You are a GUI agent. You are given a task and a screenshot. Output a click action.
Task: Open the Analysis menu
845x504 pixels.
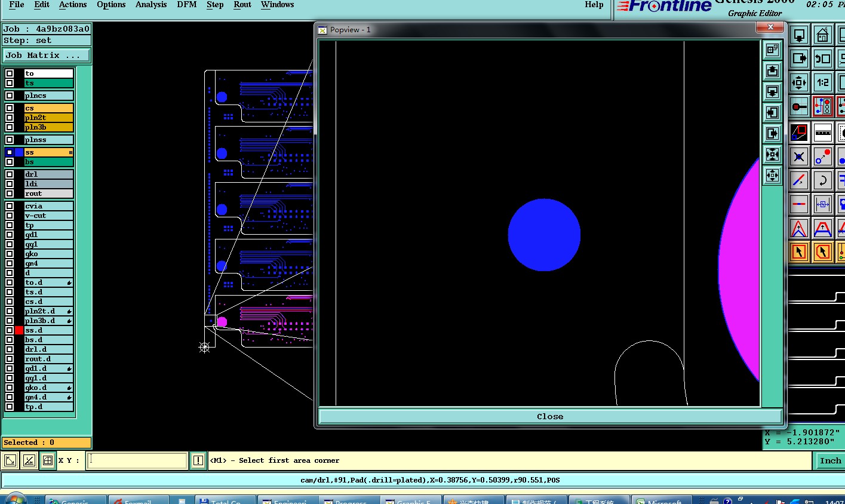tap(151, 5)
